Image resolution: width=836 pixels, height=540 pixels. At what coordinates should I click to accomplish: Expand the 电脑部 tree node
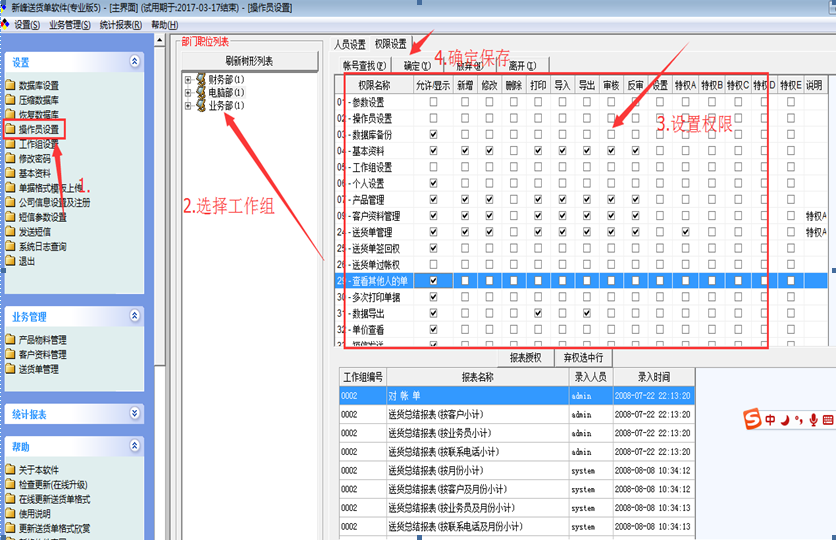(x=188, y=93)
